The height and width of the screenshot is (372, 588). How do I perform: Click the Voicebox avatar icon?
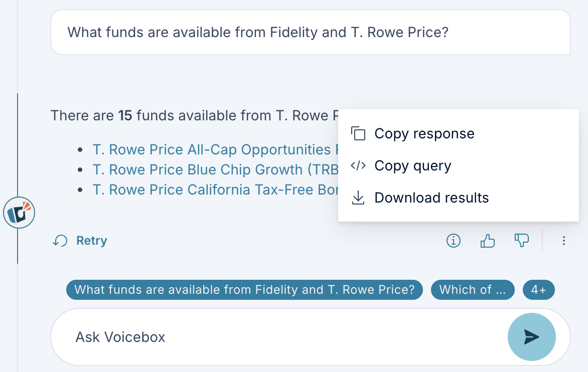[x=19, y=213]
